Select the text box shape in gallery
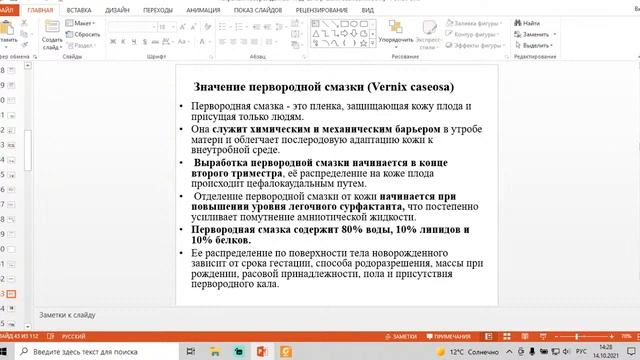Viewport: 640px width, 360px height. click(316, 24)
